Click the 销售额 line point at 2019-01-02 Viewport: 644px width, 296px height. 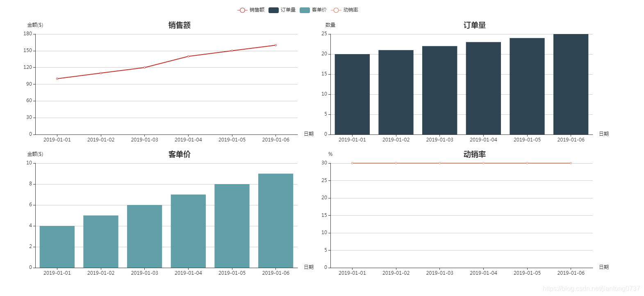101,73
